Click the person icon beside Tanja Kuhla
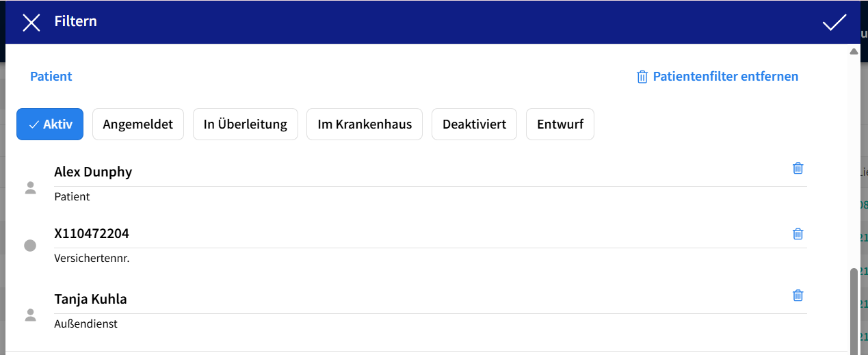868x355 pixels. click(30, 315)
